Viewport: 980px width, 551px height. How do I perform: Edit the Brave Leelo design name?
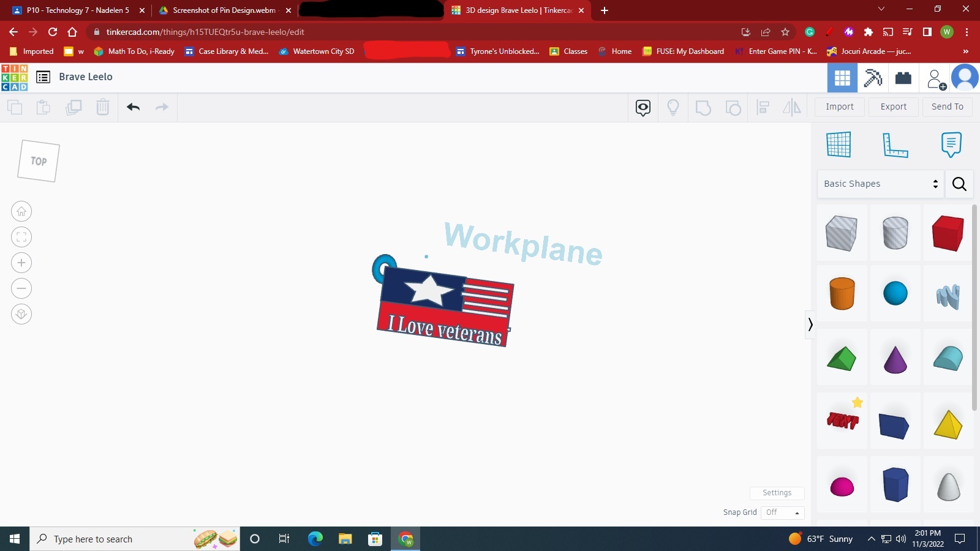(x=86, y=77)
